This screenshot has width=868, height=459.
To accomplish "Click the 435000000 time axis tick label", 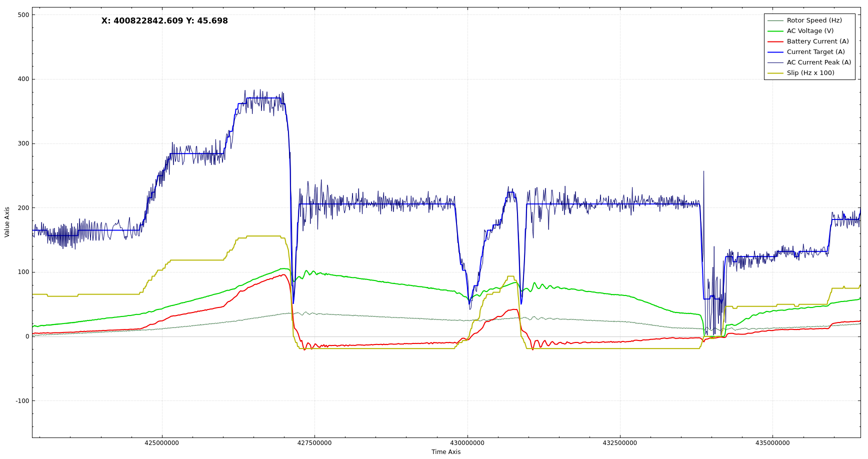I will pyautogui.click(x=772, y=443).
